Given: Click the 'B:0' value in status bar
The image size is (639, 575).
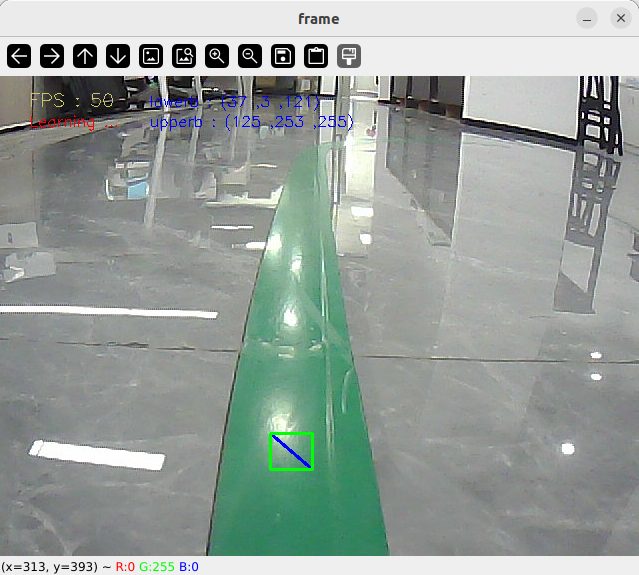Looking at the screenshot, I should click(189, 567).
